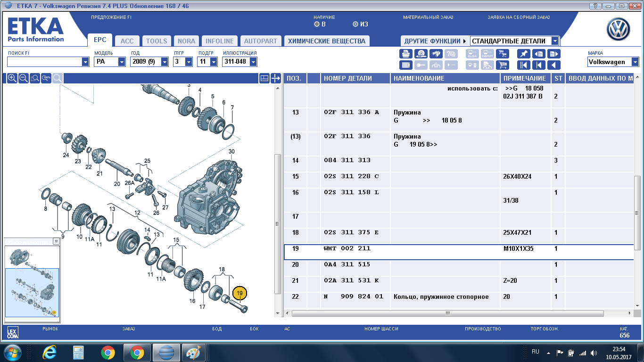Viewport: 644px width, 362px height.
Task: Click the split layout view icon
Action: click(x=264, y=78)
